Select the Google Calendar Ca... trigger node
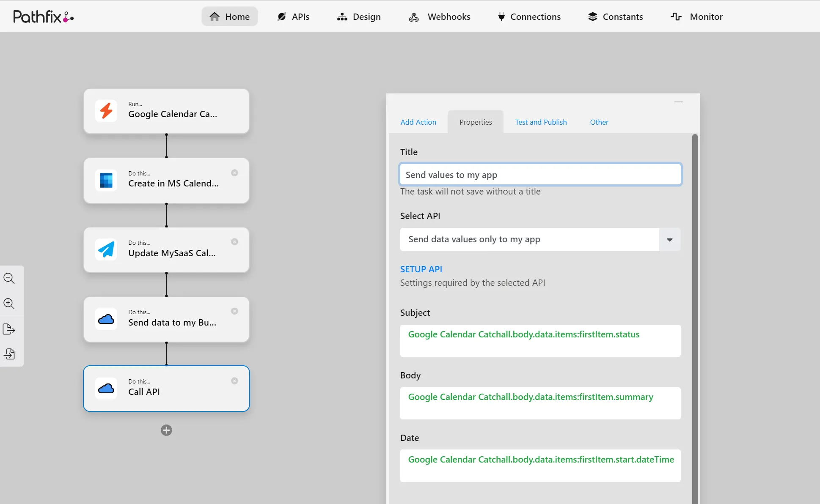 pyautogui.click(x=166, y=111)
